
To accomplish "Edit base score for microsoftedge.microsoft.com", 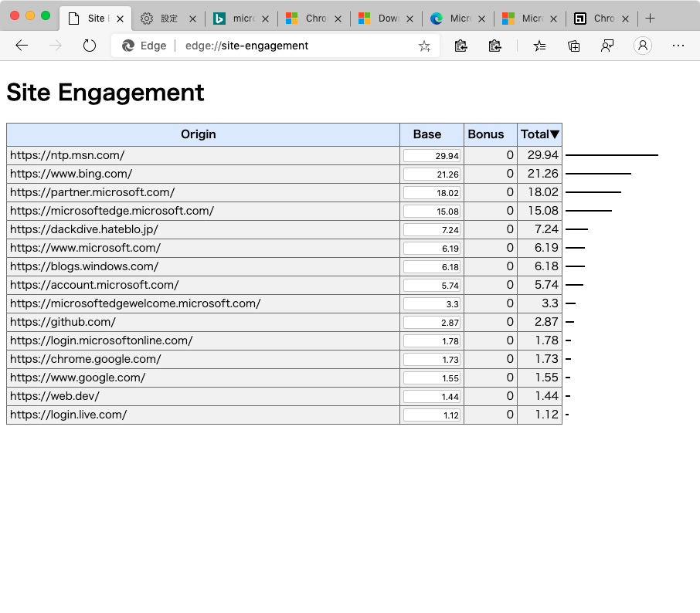I will click(x=432, y=211).
